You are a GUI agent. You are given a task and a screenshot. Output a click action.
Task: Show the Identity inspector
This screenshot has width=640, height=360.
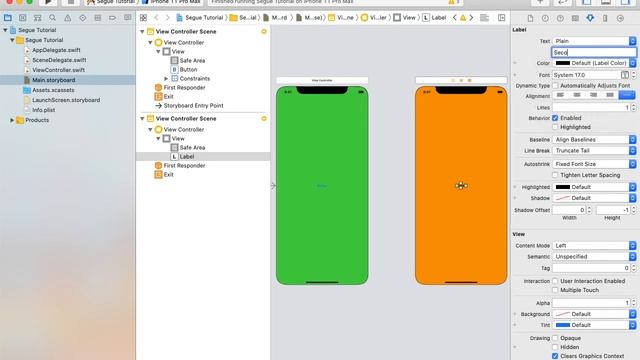pyautogui.click(x=575, y=18)
